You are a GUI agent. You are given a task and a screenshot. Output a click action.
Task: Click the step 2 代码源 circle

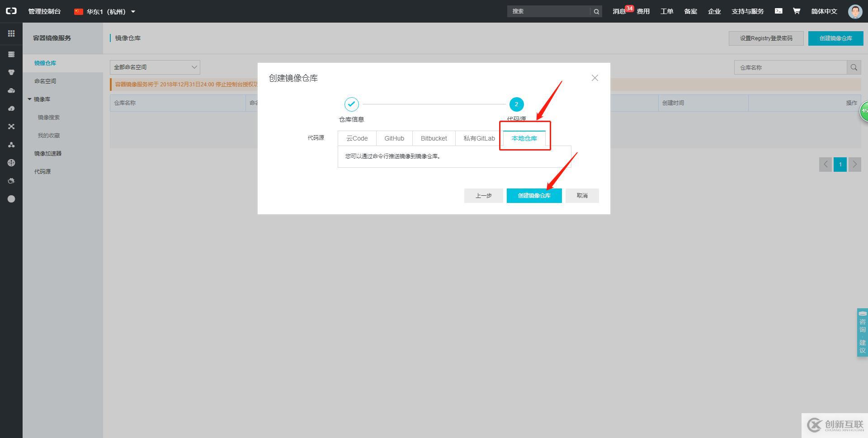[x=516, y=104]
